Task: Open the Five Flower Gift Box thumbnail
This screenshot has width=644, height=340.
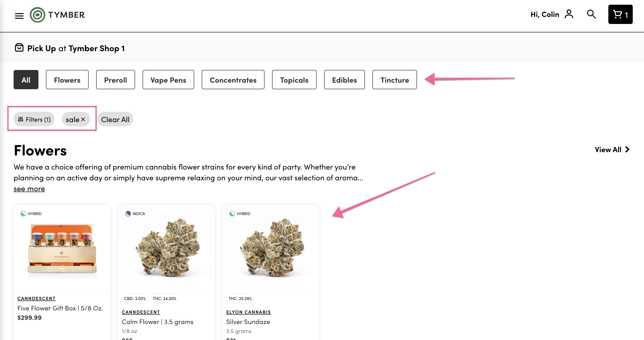Action: point(62,251)
